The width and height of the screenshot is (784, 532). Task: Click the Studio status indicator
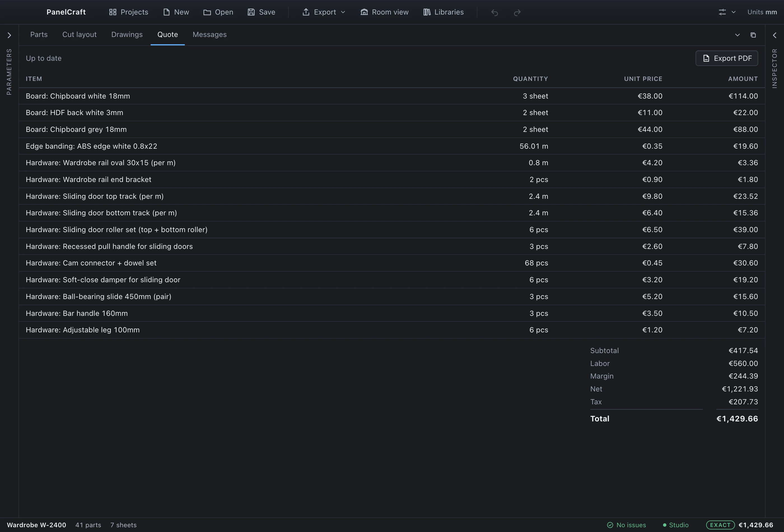tap(675, 525)
